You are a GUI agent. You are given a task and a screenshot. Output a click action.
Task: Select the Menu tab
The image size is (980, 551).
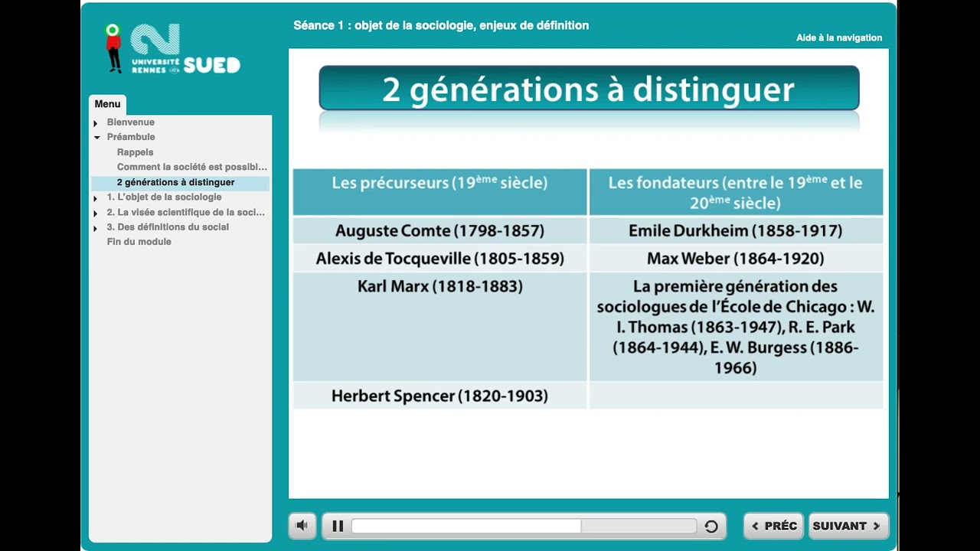click(108, 104)
